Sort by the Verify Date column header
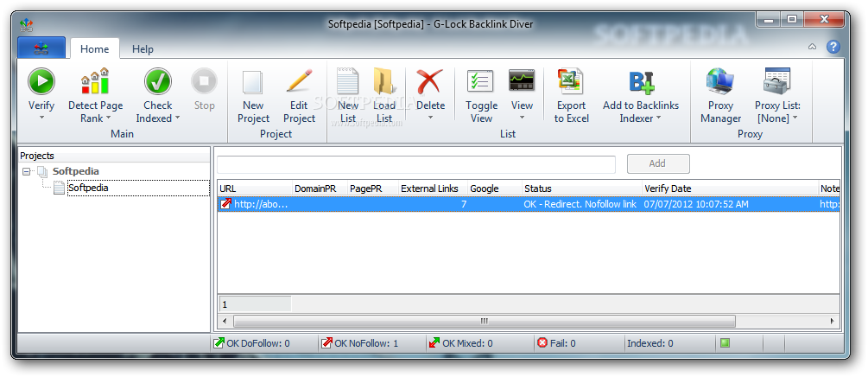The width and height of the screenshot is (868, 377). 730,188
